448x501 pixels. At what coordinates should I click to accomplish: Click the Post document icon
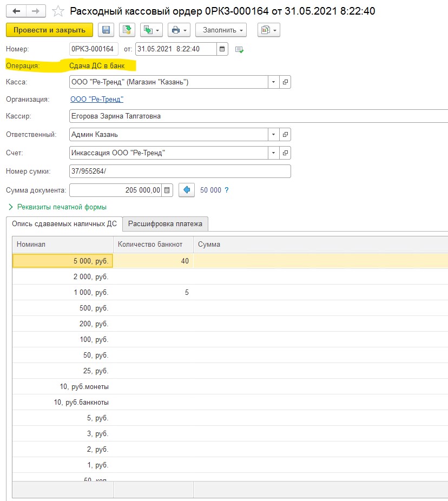tap(127, 30)
